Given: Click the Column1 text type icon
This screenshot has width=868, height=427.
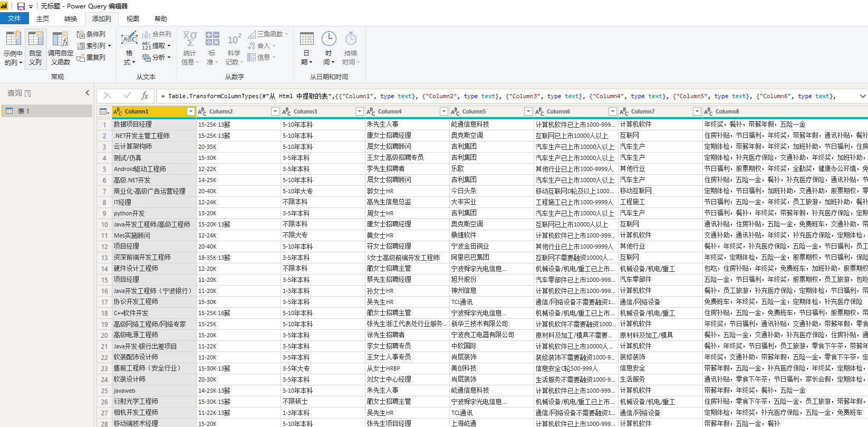Looking at the screenshot, I should point(118,111).
